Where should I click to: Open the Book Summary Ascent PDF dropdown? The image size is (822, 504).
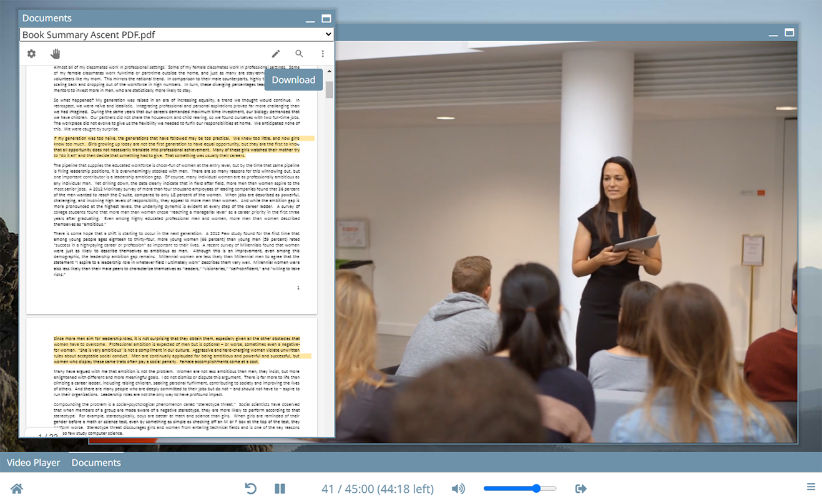(177, 35)
